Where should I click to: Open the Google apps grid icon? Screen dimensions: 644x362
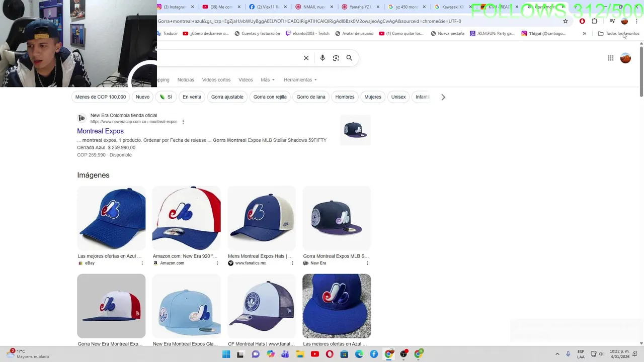tap(611, 58)
